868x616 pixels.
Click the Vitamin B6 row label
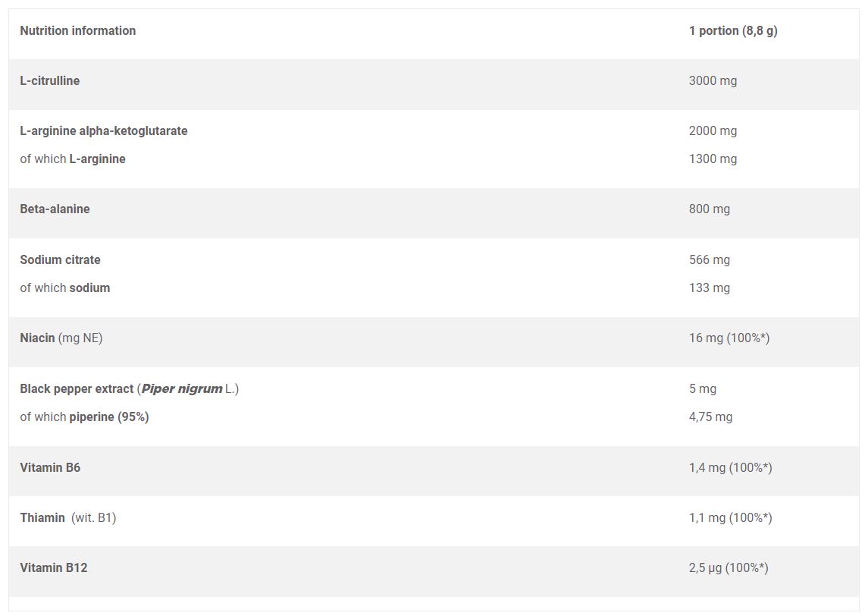tap(50, 467)
